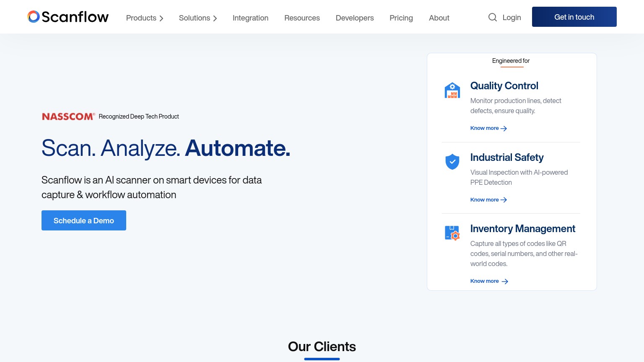Click arrow beside Inventory Management Know more
Viewport: 644px width, 362px height.
(505, 282)
